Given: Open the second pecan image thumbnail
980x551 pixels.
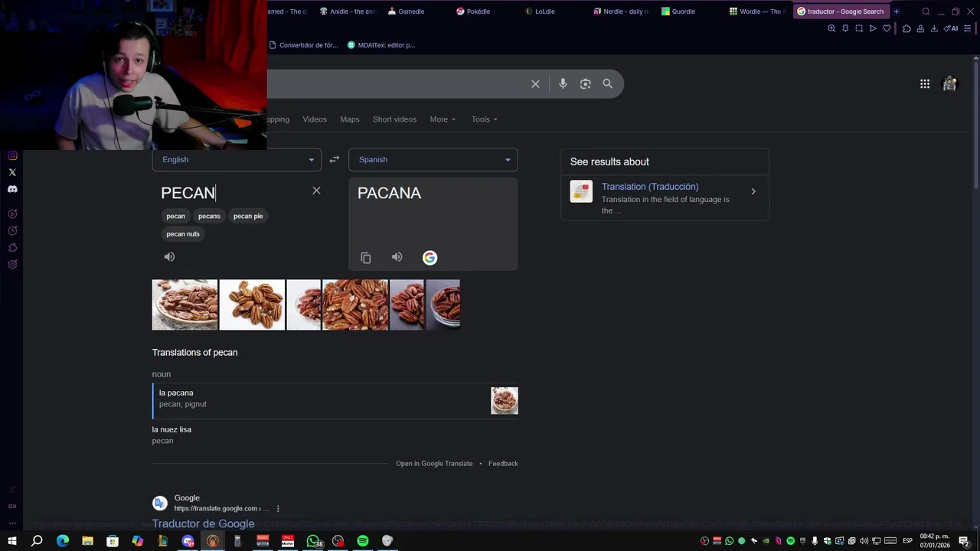Looking at the screenshot, I should coord(252,305).
